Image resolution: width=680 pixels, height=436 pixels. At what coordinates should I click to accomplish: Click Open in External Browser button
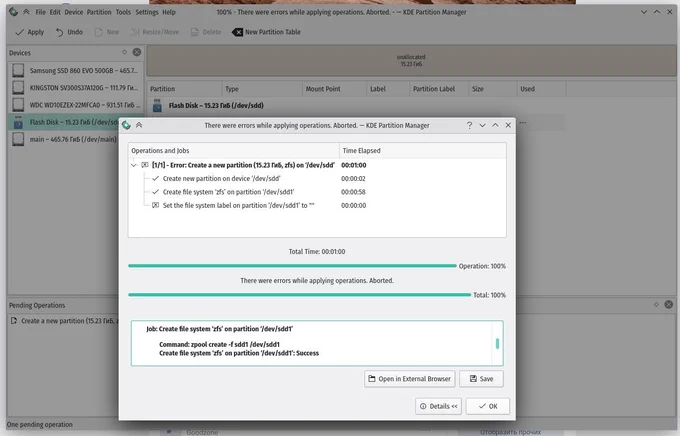point(409,379)
